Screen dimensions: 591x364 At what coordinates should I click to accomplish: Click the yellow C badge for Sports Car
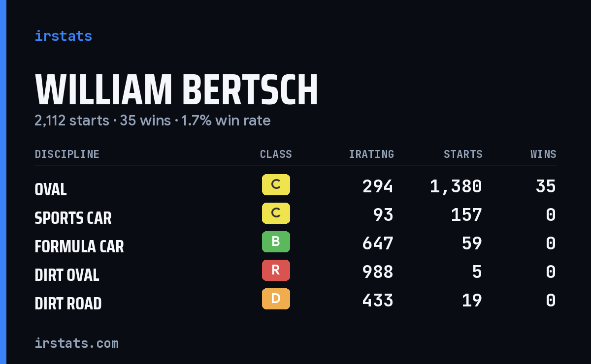276,213
